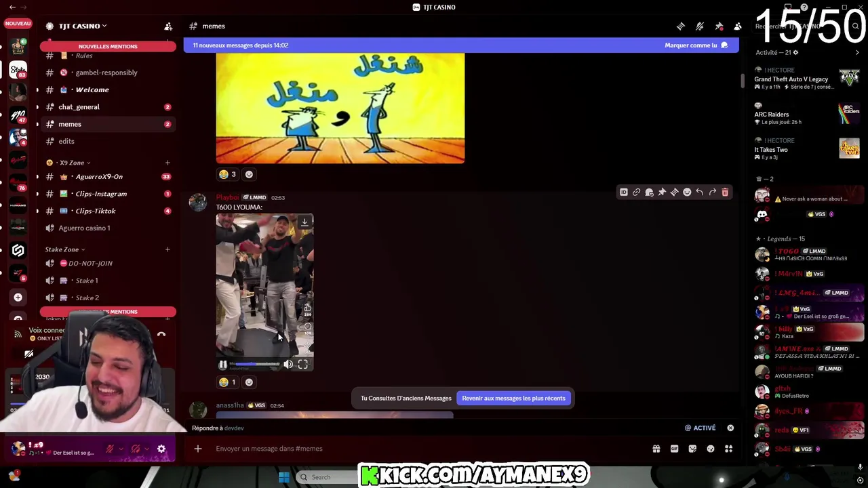Open emoji picker in message bar
Screen dimensions: 868x488
tap(710, 449)
